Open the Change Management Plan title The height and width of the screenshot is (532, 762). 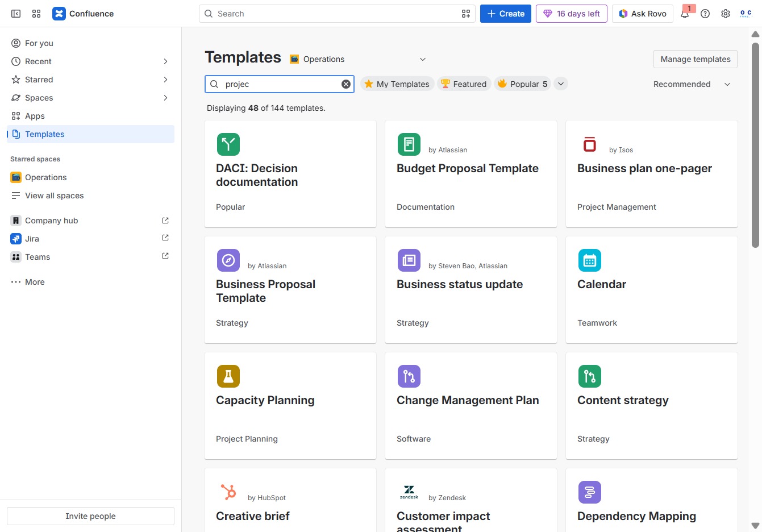(x=468, y=400)
